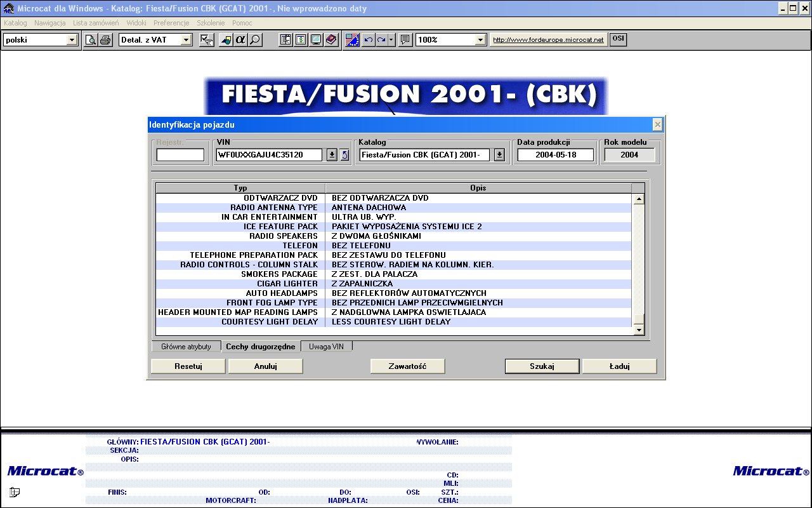Viewport: 812px width, 508px height.
Task: Click the Opis column header
Action: [x=478, y=188]
